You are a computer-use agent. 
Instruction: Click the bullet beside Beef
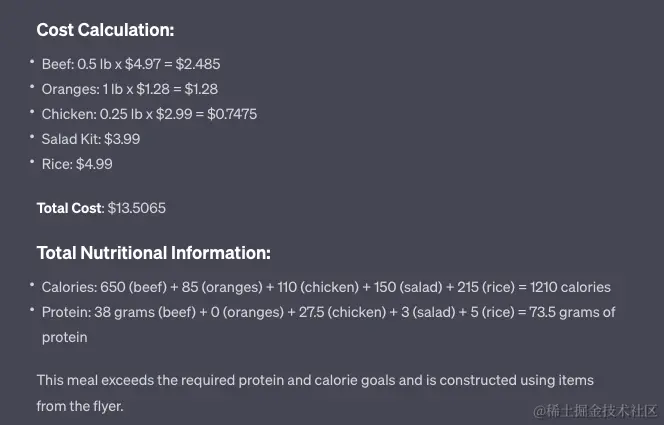coord(32,62)
